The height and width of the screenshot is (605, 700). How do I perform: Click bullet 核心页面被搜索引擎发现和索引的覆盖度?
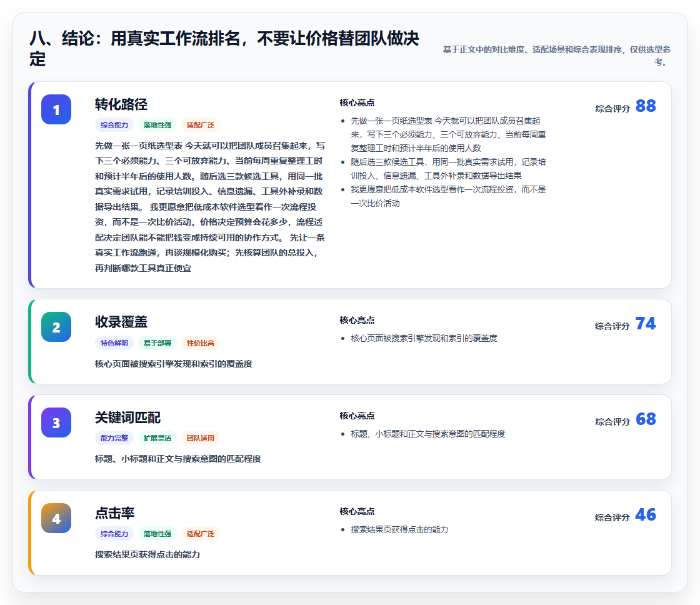(424, 339)
